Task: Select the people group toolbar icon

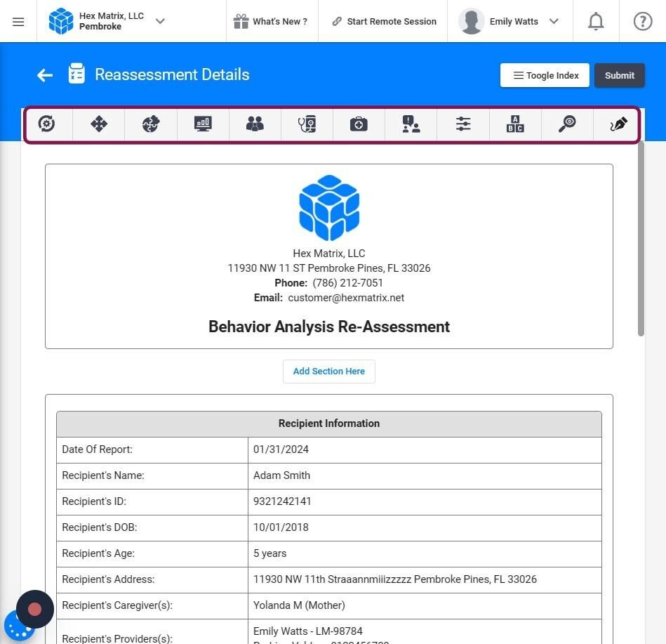Action: click(255, 124)
